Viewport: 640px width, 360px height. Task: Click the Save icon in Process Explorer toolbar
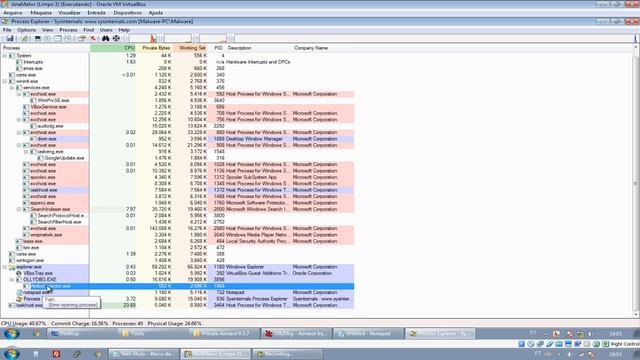click(x=10, y=38)
